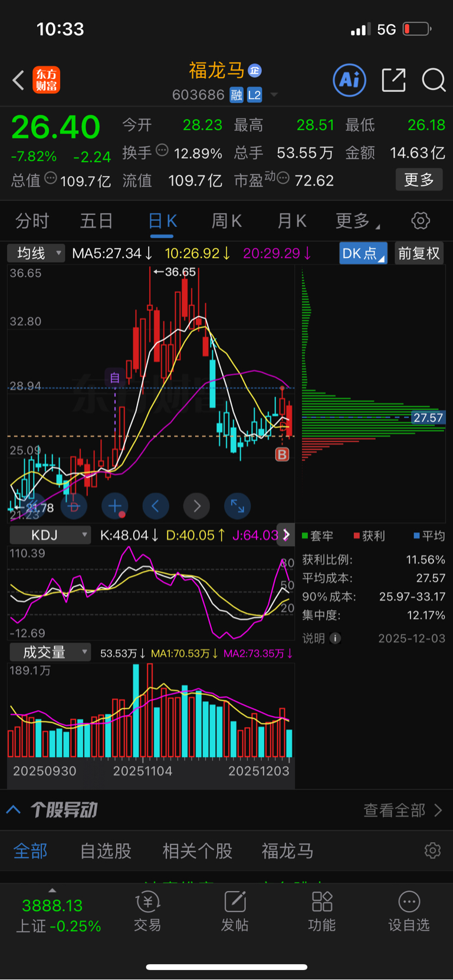This screenshot has width=453, height=980.
Task: Switch to 周K tab
Action: tap(226, 221)
